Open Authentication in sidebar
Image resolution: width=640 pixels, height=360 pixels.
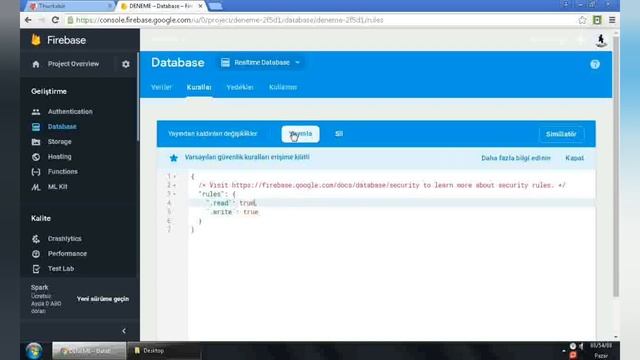click(x=70, y=111)
